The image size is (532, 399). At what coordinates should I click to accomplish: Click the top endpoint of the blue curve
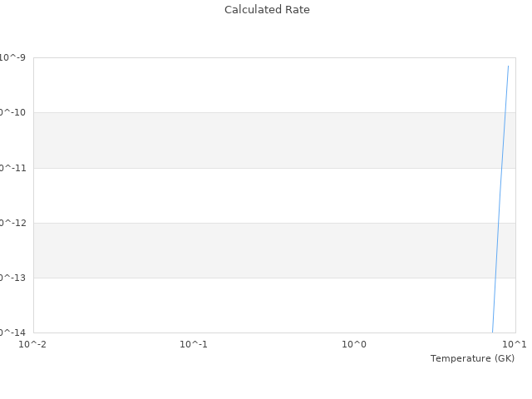508,66
